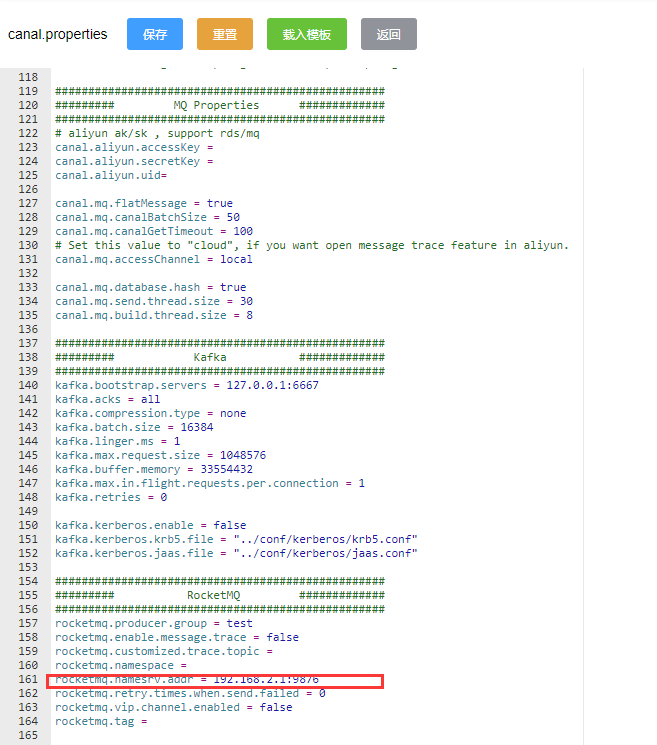Click the Kafka section header comment
The image size is (657, 745).
219,357
